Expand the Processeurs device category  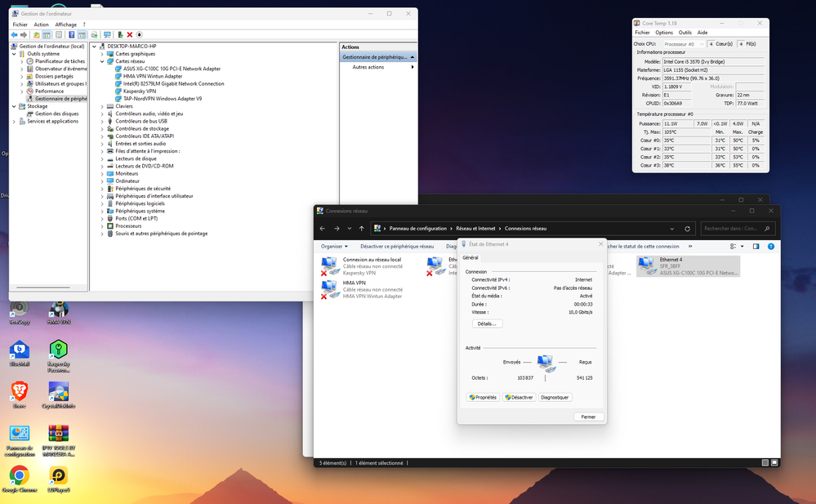click(x=102, y=226)
